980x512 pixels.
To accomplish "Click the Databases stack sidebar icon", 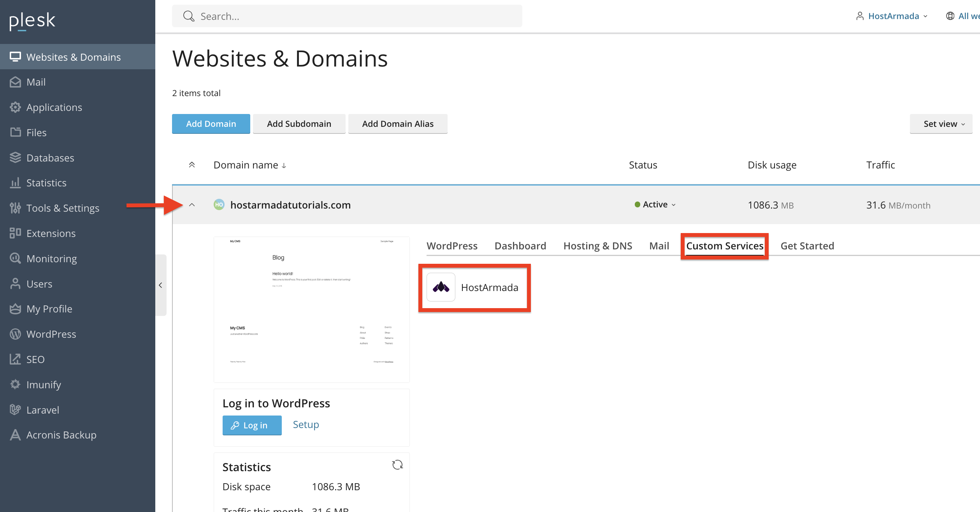I will pyautogui.click(x=15, y=158).
